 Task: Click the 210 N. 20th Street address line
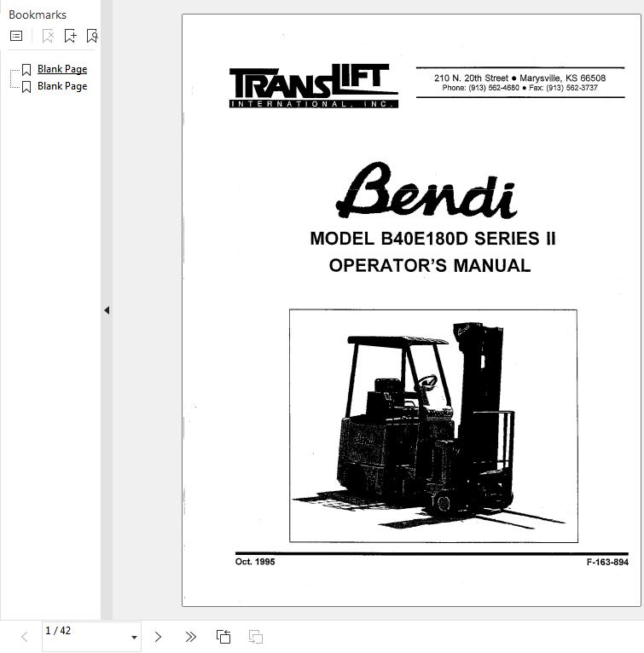(519, 78)
